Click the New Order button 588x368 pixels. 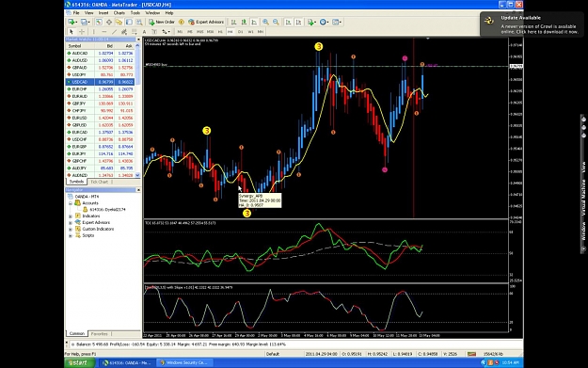(162, 23)
